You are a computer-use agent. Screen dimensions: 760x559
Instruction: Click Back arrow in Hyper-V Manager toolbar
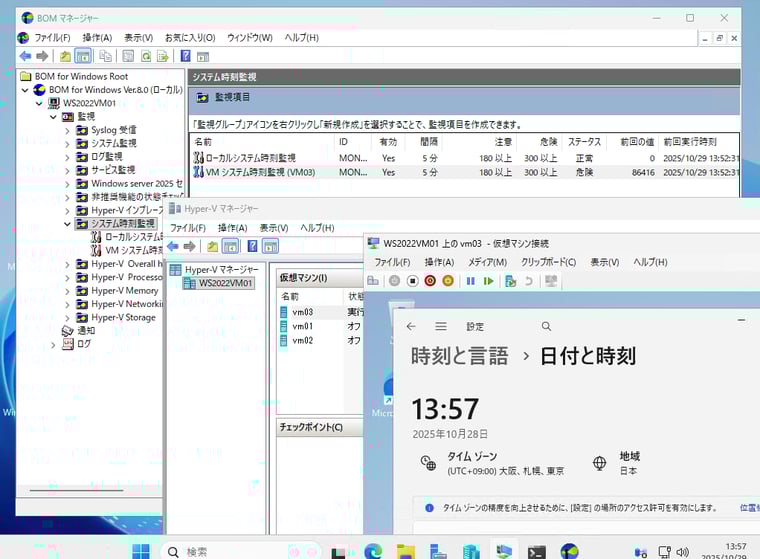pos(173,246)
